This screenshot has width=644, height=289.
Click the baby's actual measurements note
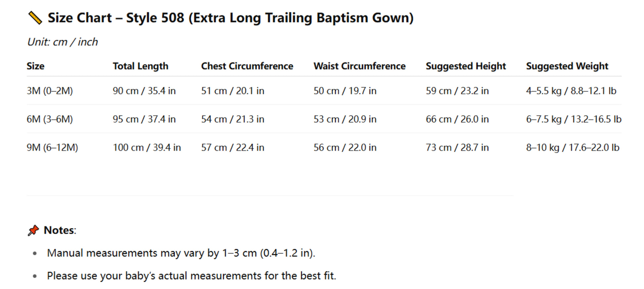(191, 276)
